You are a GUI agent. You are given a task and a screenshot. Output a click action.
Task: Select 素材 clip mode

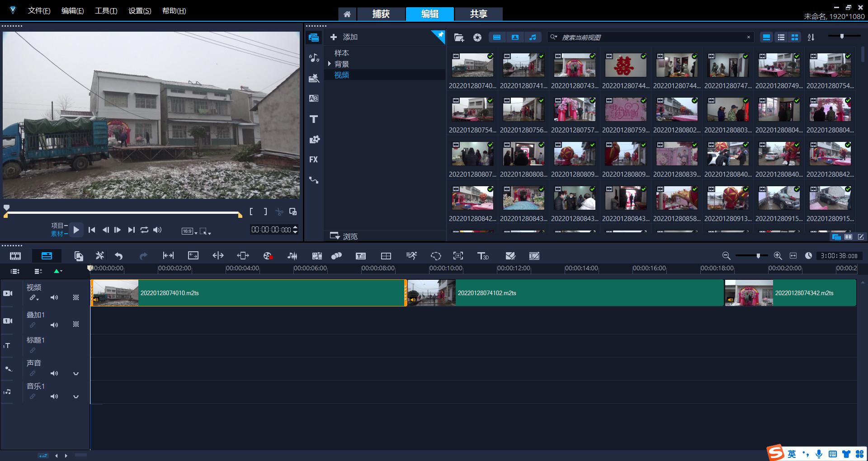[x=57, y=234]
